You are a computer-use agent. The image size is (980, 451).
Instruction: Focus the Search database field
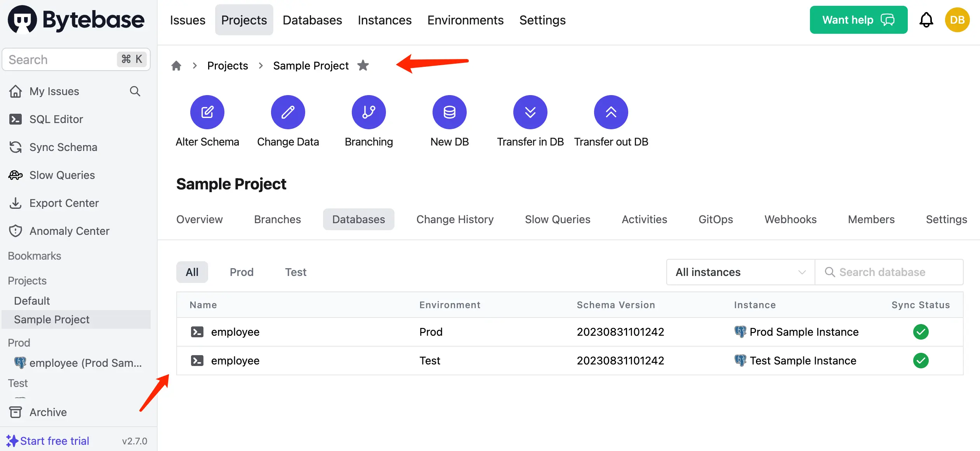pos(889,272)
